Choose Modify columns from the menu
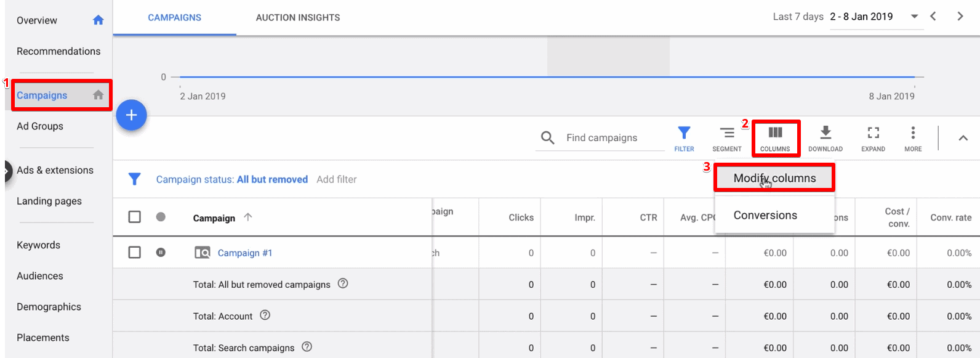 [774, 178]
